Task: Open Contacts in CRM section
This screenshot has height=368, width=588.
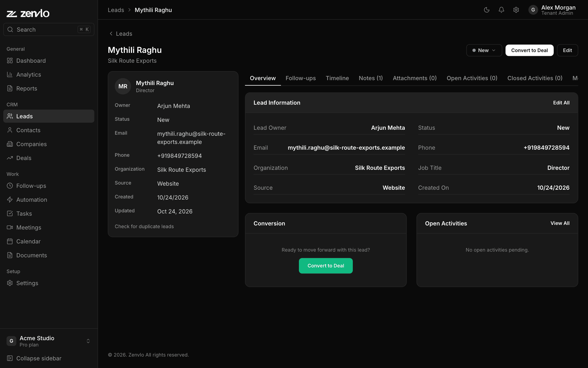Action: [x=49, y=130]
